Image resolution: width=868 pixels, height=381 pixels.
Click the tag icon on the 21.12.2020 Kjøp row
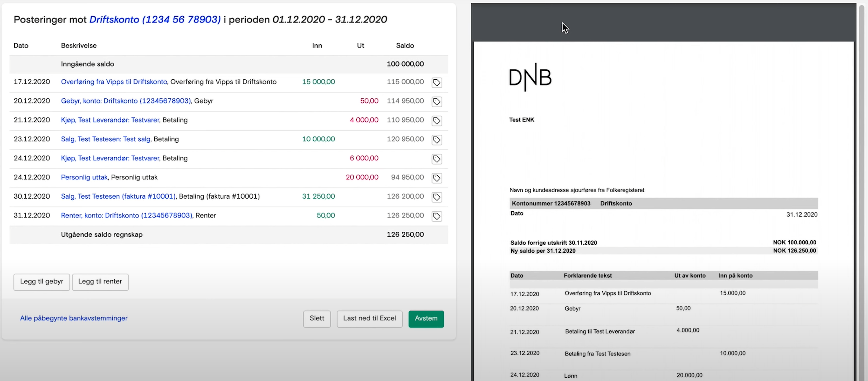tap(437, 121)
